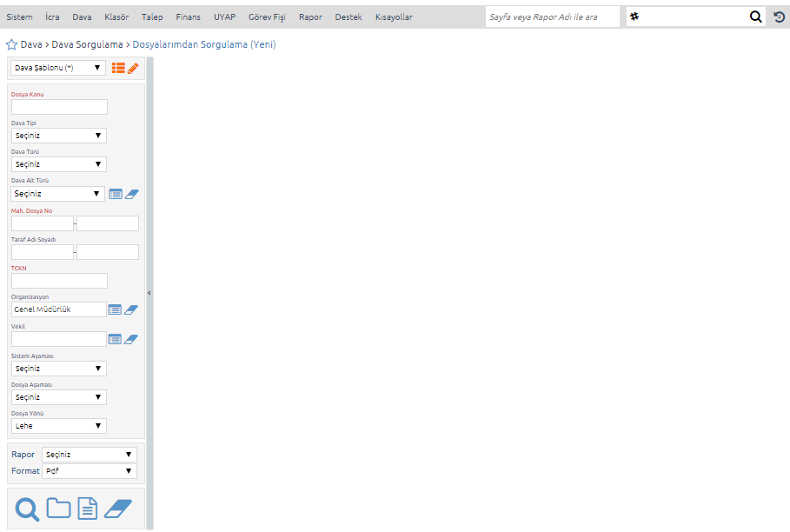Image resolution: width=790 pixels, height=532 pixels.
Task: Click the favorite star icon beside Dava breadcrumb
Action: 11,44
